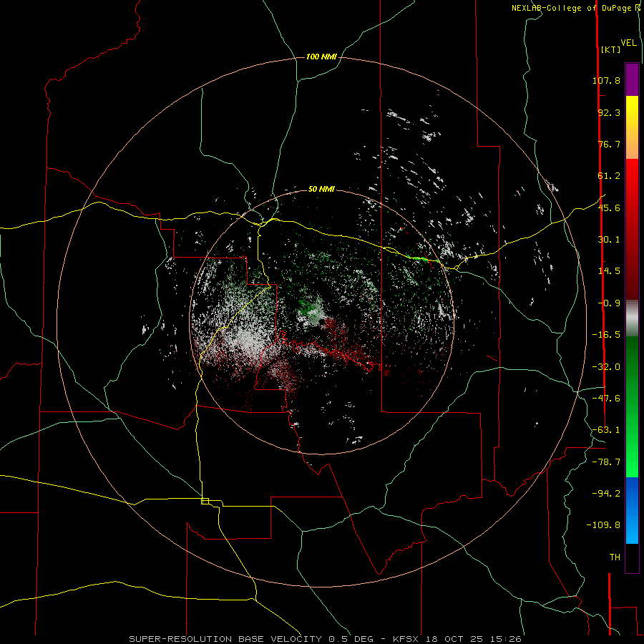Pick the blue segment of velocity scale
Viewport: 644px width, 644px height.
632,510
